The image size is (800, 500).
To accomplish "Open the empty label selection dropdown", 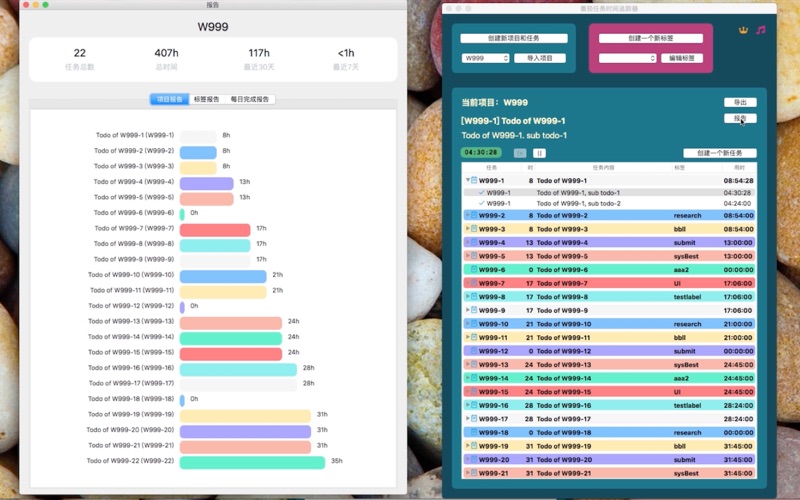I will click(628, 59).
